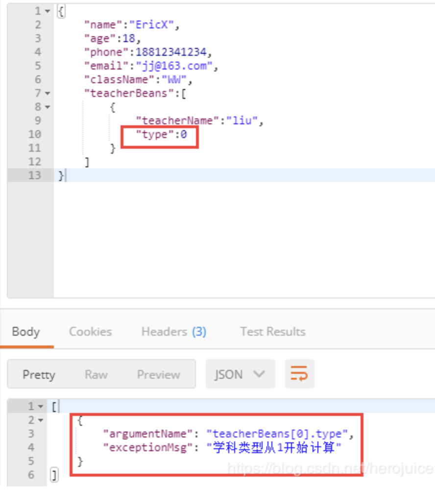
Task: Click the "exceptionMsg" key in response
Action: pos(147,448)
